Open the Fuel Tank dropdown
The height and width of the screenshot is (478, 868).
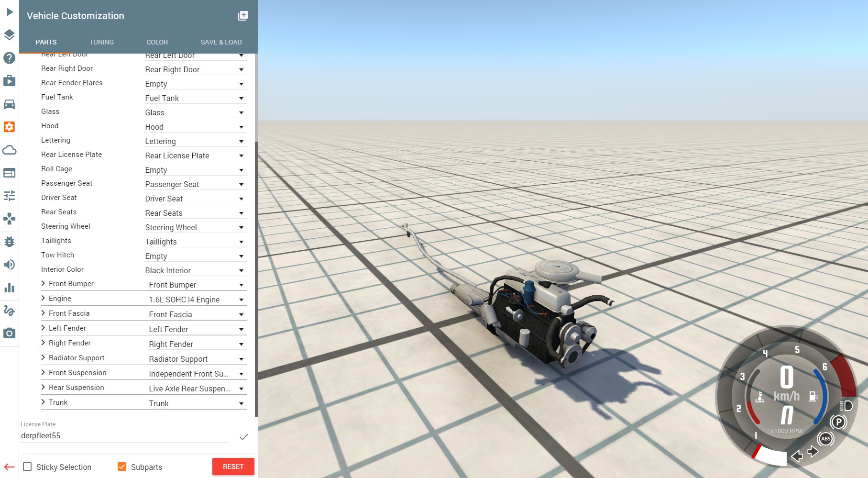pos(195,98)
